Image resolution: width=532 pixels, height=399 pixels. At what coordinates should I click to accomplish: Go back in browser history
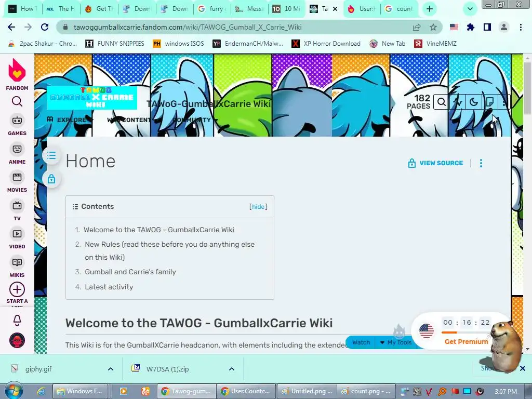11,27
